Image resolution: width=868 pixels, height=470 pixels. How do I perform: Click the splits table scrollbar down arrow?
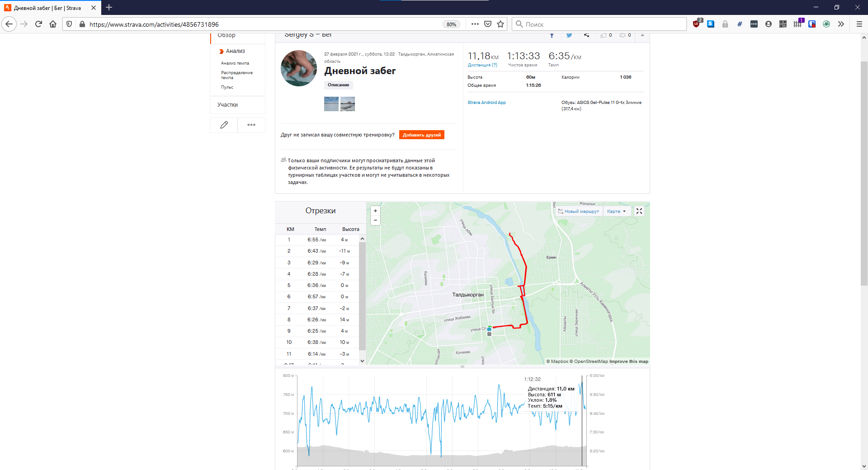362,361
